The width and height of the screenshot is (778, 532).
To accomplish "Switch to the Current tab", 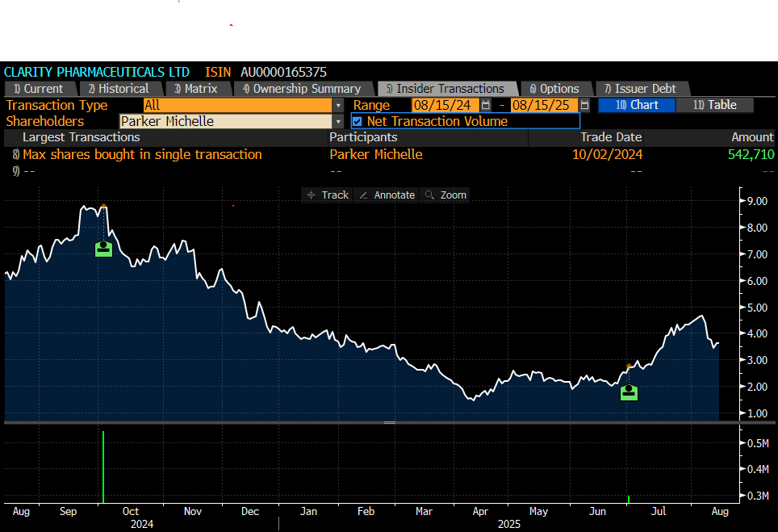I will pyautogui.click(x=39, y=89).
